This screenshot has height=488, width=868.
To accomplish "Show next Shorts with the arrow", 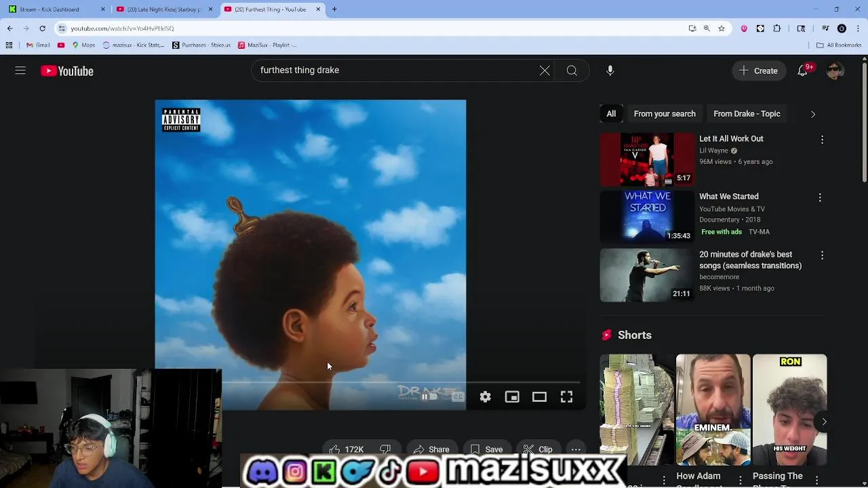I will click(x=824, y=422).
